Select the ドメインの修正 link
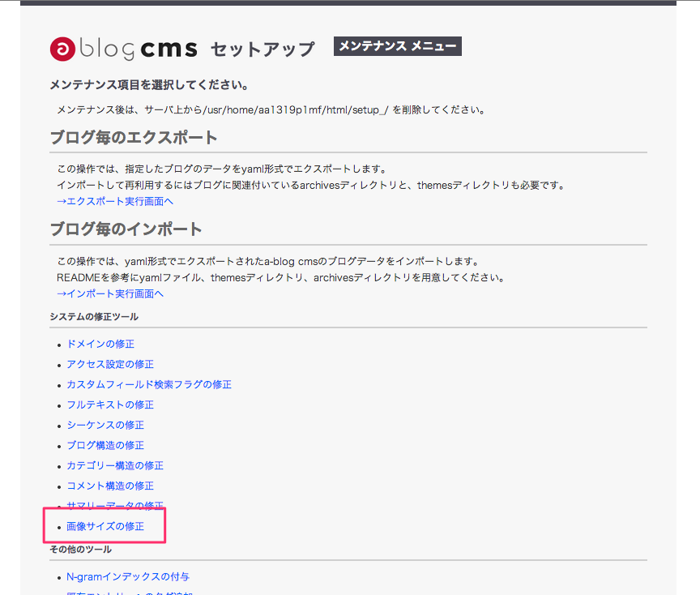 point(100,344)
